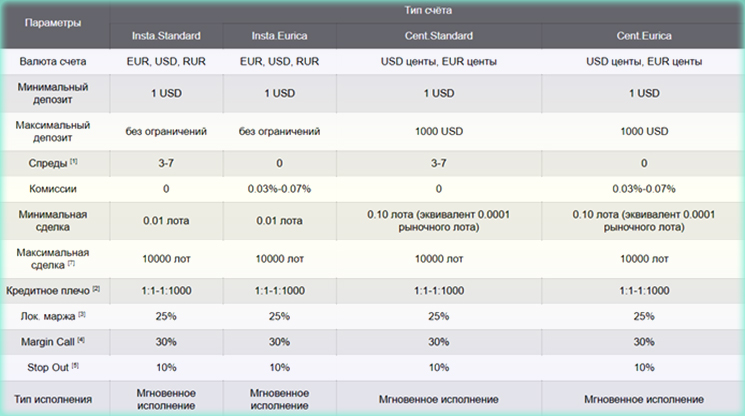Click the Insta.Standard column header

point(166,36)
